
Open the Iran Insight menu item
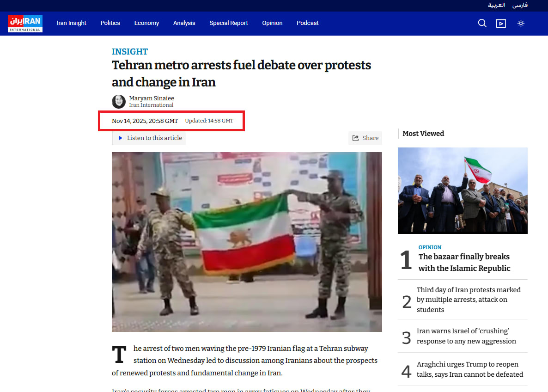coord(72,23)
